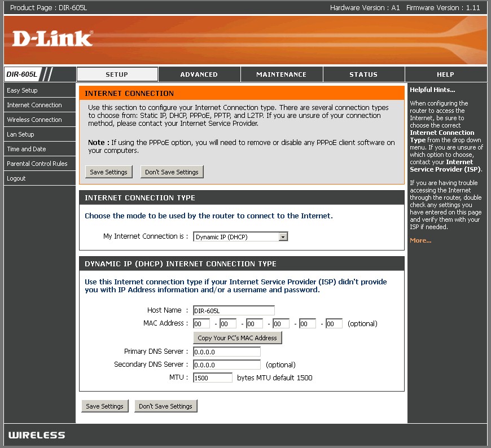Screen dimensions: 491x448
Task: Switch to the ADVANCED tab
Action: pyautogui.click(x=199, y=74)
